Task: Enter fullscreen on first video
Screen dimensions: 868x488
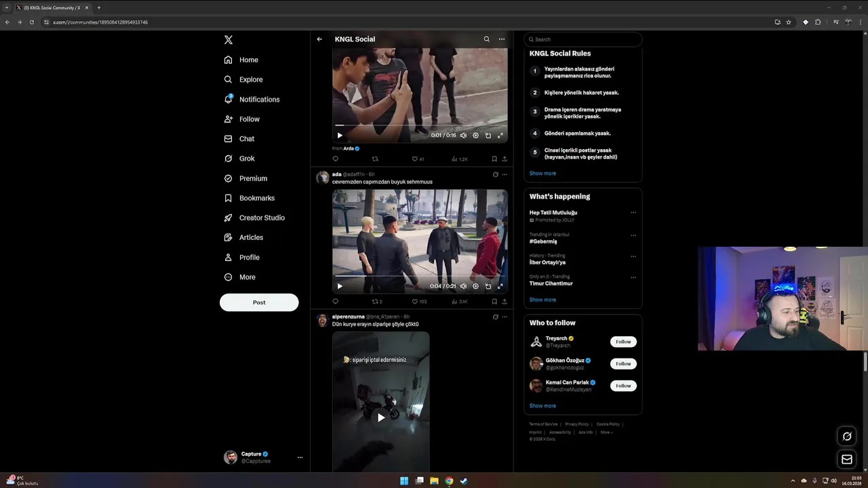Action: (x=500, y=136)
